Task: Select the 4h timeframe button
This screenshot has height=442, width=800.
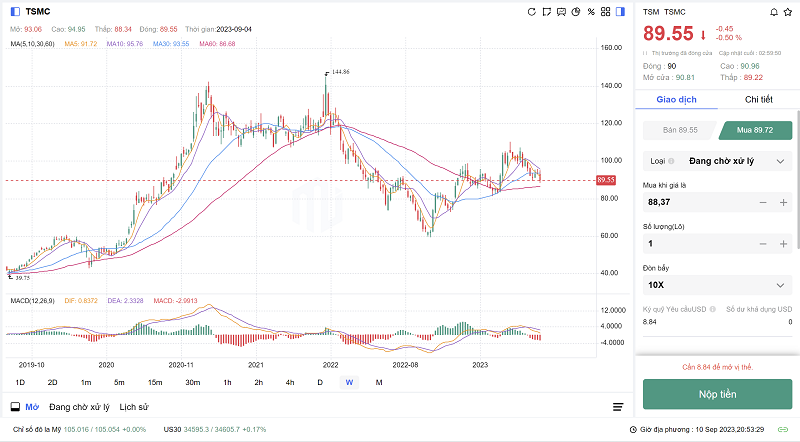Action: [289, 382]
